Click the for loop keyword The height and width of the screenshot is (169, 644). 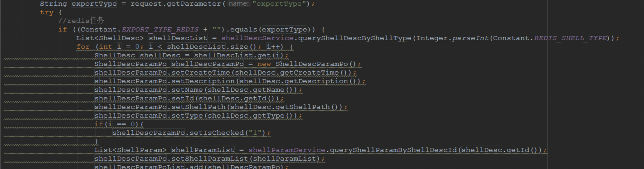(83, 47)
